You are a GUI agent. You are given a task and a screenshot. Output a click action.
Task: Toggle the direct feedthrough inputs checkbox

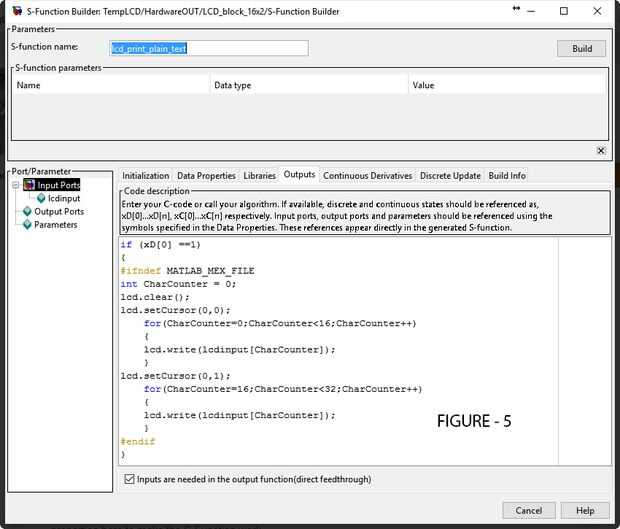tap(129, 479)
